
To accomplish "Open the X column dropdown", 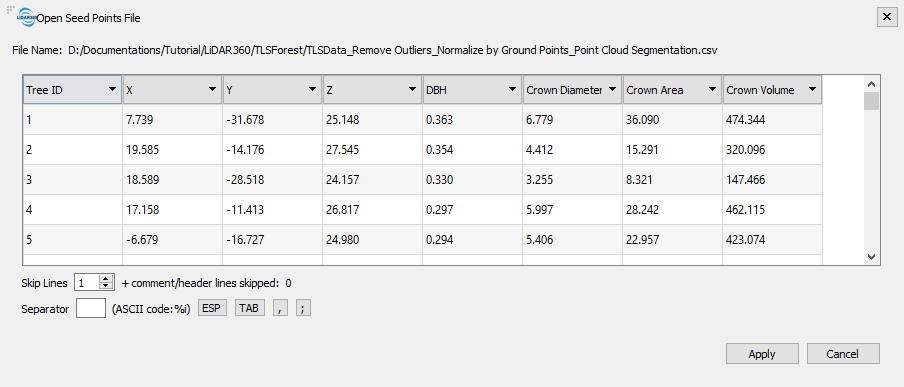I will pos(172,90).
